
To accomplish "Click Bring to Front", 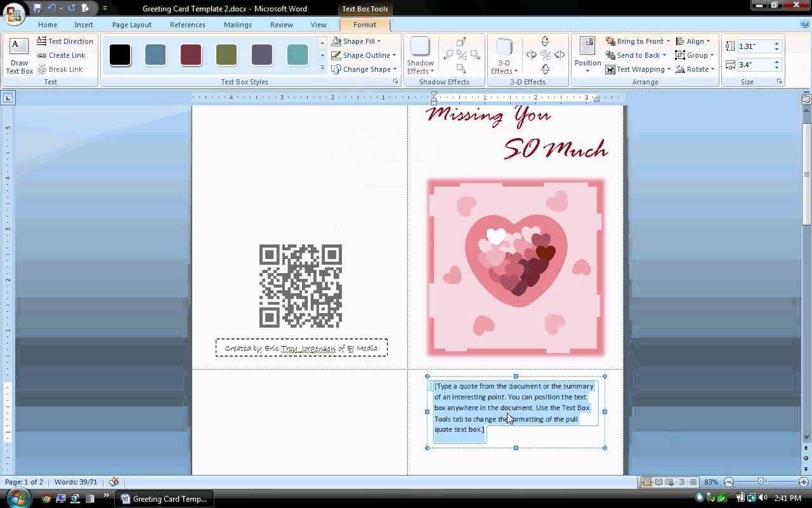I will tap(637, 41).
